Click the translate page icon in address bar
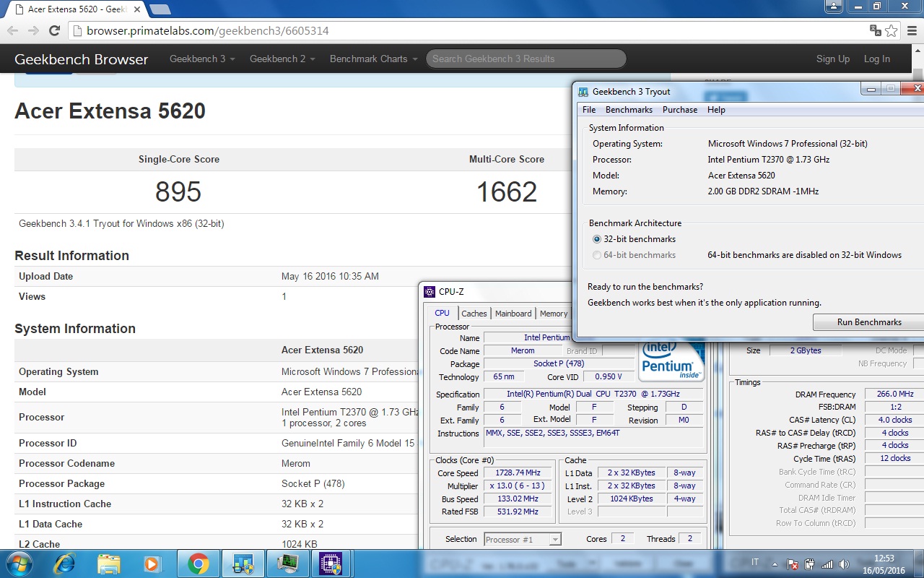 click(x=875, y=30)
